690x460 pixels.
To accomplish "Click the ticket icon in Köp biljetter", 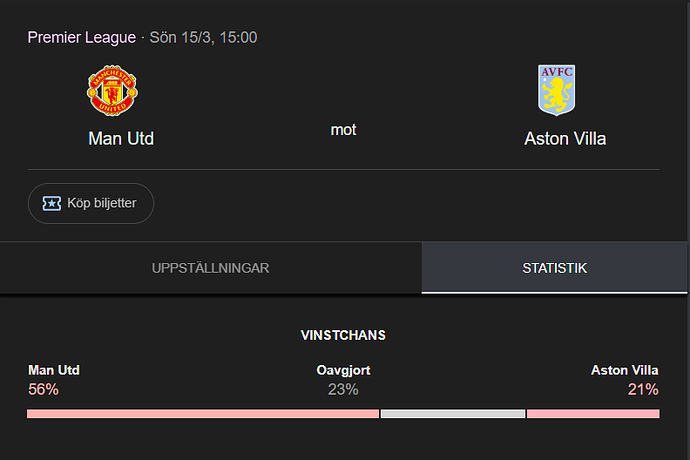I will tap(51, 203).
